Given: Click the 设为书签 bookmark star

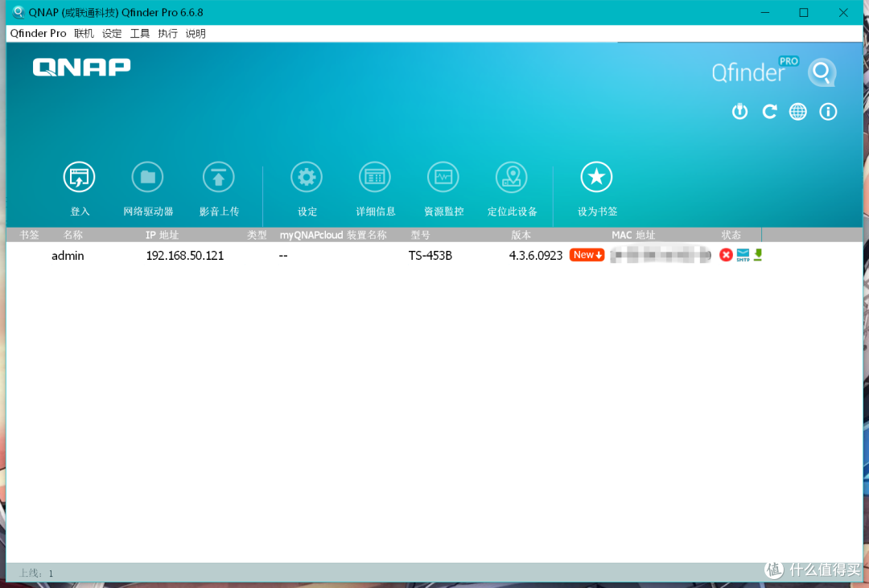Looking at the screenshot, I should pos(596,178).
